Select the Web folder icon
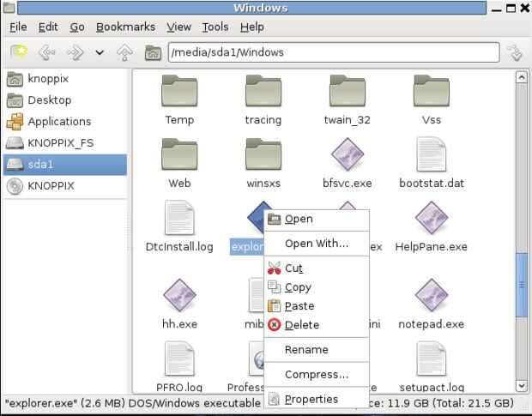Image resolution: width=532 pixels, height=416 pixels. coord(179,154)
